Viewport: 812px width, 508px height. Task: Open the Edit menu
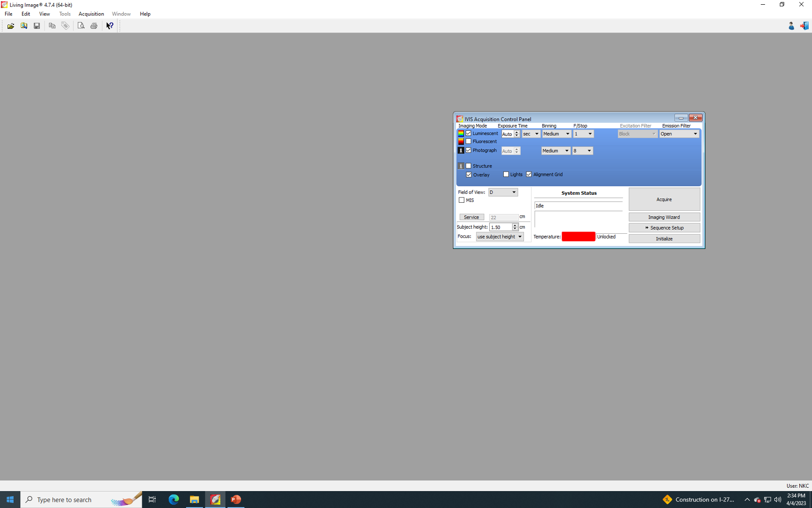26,14
